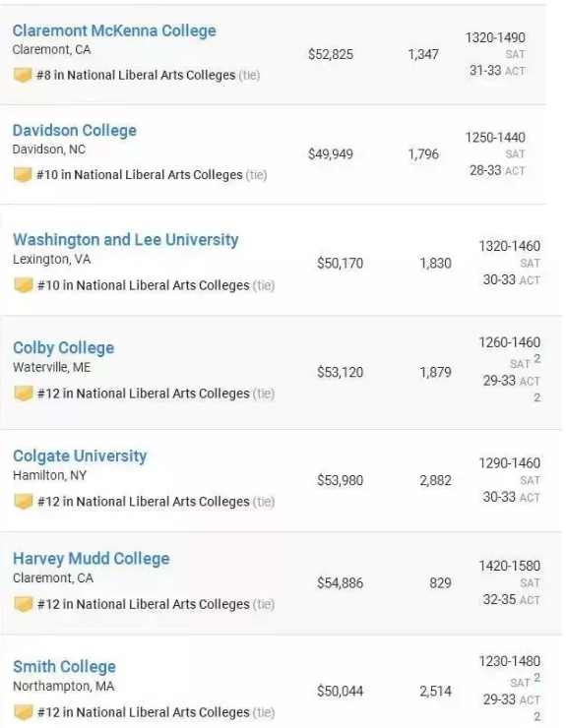The height and width of the screenshot is (728, 566).
Task: Click the ranking badge icon under Harvey Mudd
Action: pyautogui.click(x=24, y=604)
